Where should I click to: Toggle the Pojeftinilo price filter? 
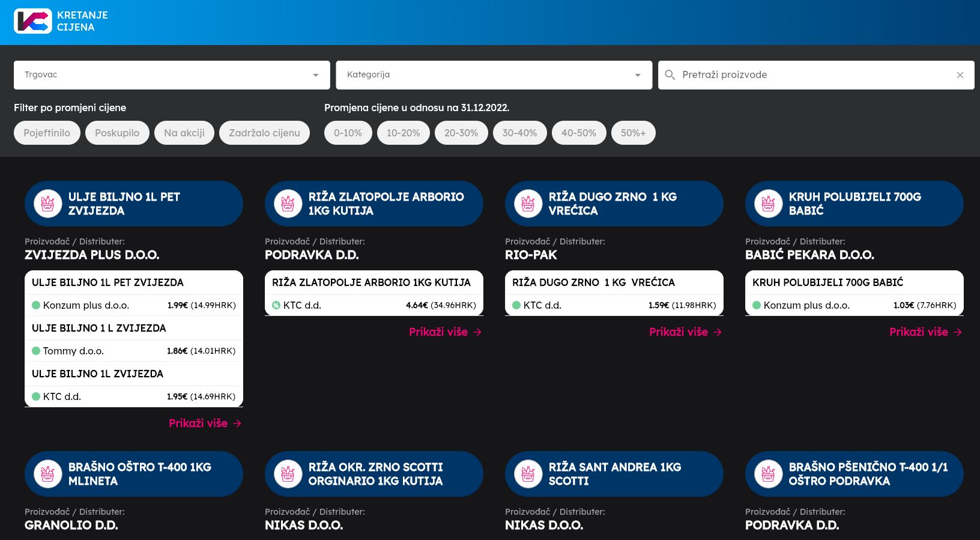[x=47, y=133]
